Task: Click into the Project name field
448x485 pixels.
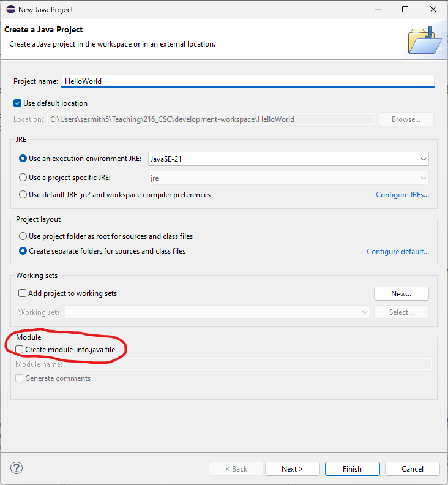Action: click(x=248, y=81)
